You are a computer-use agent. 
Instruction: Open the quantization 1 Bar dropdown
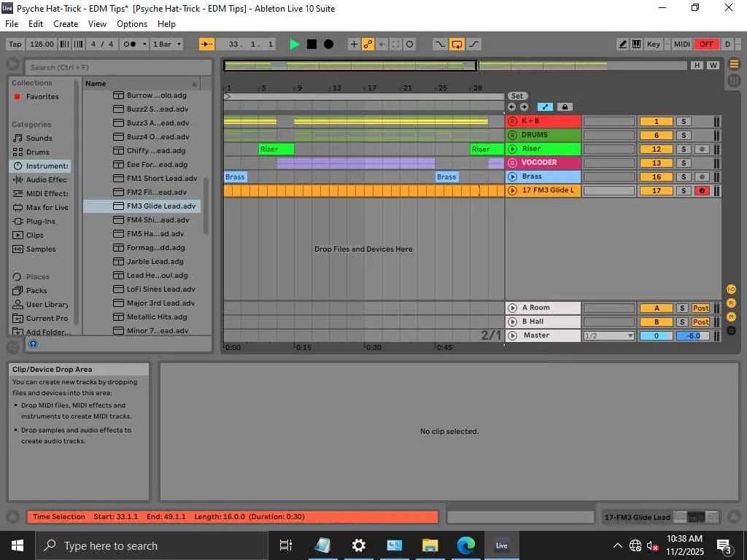coord(167,44)
